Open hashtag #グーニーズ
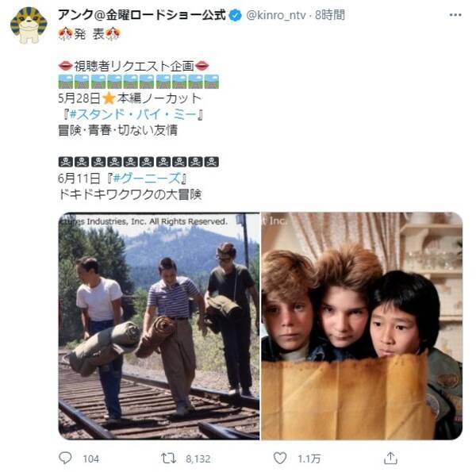This screenshot has height=472, width=476. pyautogui.click(x=147, y=178)
